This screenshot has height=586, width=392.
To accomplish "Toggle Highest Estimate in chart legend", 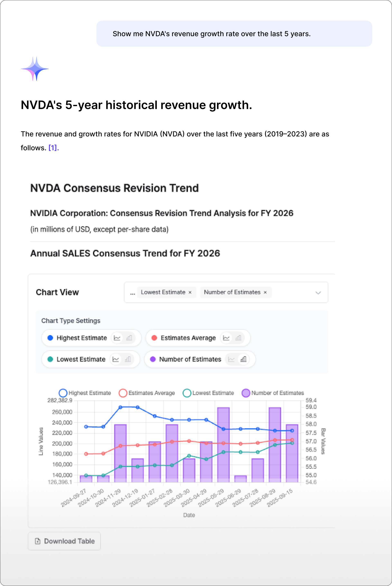I will (85, 393).
